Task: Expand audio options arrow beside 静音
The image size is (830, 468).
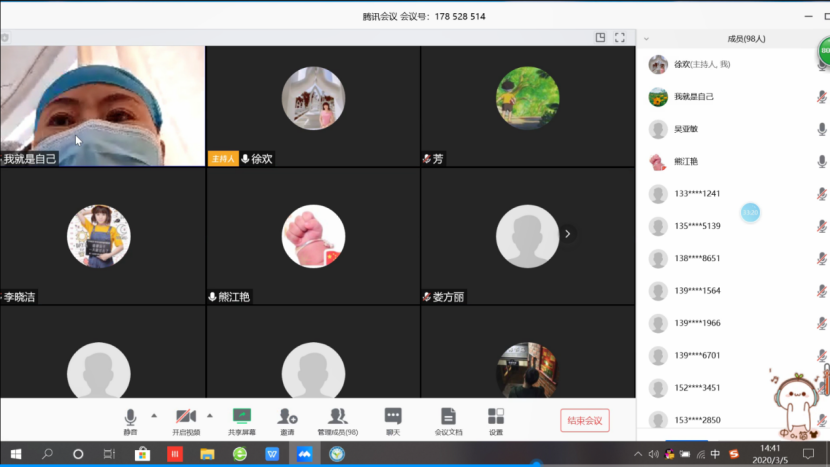Action: (x=153, y=415)
